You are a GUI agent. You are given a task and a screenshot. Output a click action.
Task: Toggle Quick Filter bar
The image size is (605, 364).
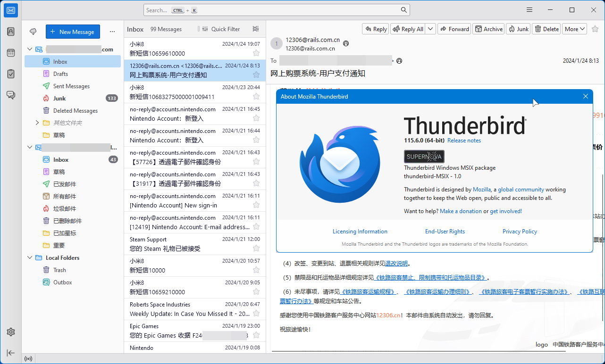coord(221,29)
